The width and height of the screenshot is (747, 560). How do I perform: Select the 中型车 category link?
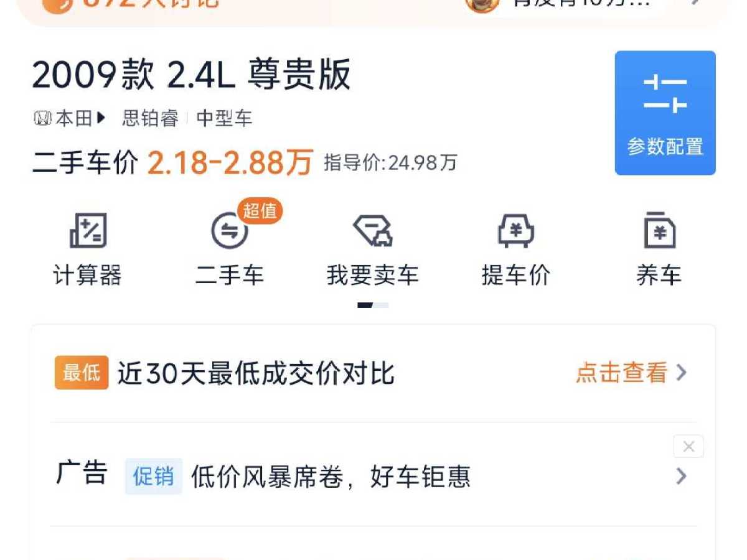pyautogui.click(x=224, y=118)
